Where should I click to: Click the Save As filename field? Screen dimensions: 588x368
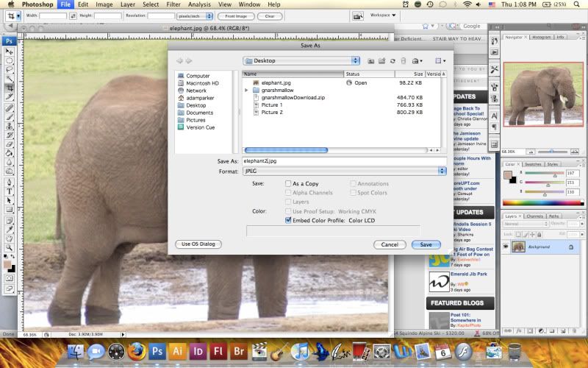[x=343, y=160]
